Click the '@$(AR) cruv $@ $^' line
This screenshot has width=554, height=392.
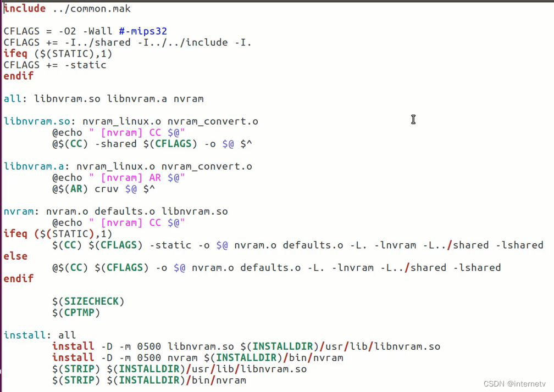[103, 189]
